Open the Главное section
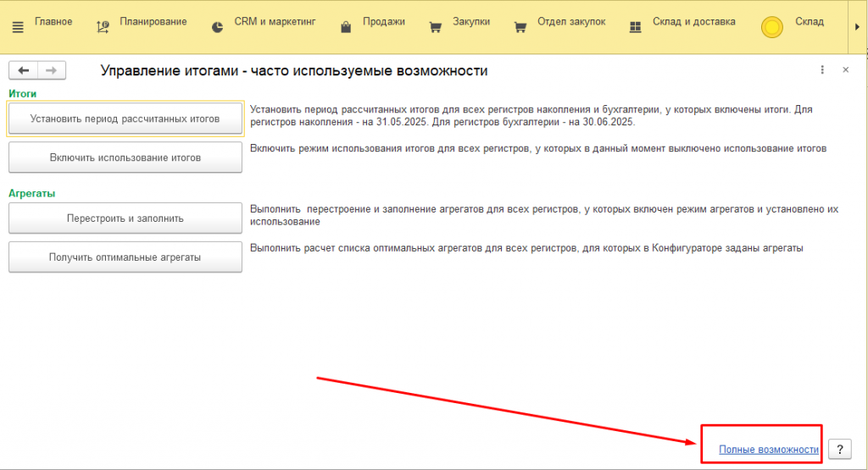Screen dimensions: 868x470 (x=53, y=21)
